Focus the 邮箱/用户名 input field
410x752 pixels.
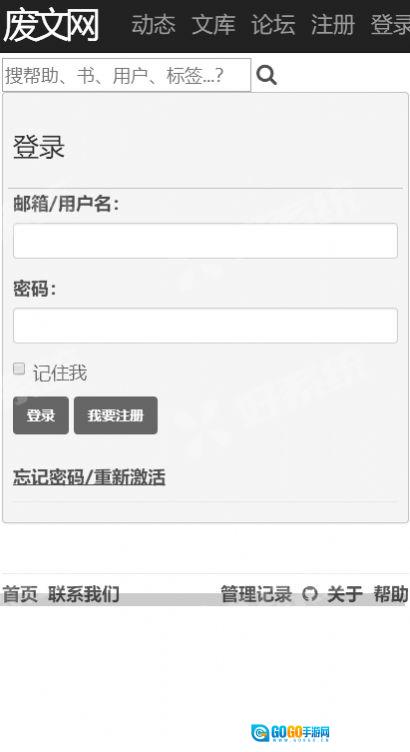205,241
